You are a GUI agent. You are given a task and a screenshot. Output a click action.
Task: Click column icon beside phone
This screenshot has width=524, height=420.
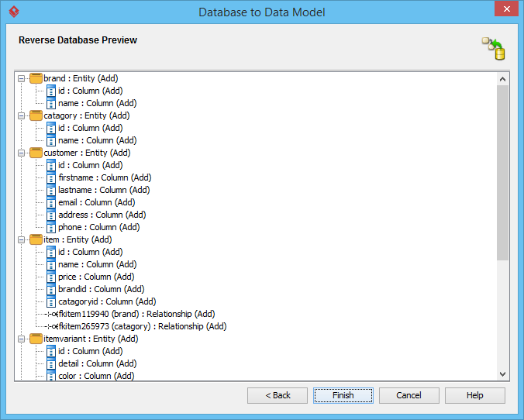click(x=51, y=227)
